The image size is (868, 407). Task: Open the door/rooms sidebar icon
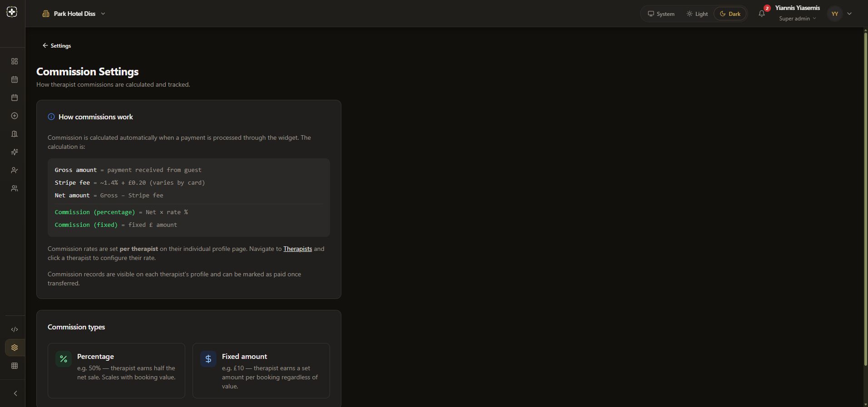click(x=15, y=134)
